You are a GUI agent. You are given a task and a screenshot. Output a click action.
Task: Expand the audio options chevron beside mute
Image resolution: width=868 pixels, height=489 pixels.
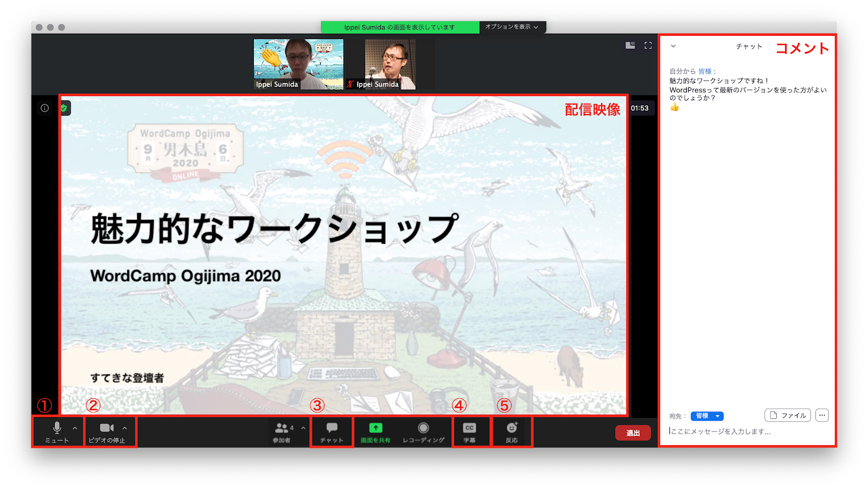75,428
